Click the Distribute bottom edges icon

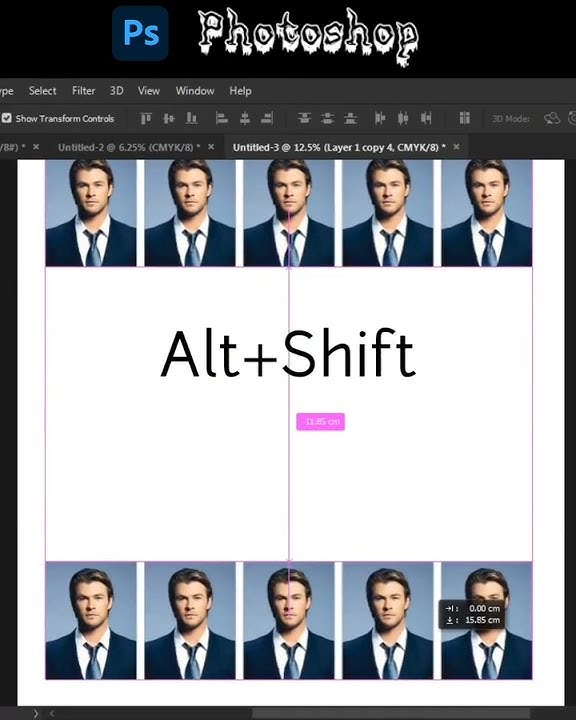[350, 118]
